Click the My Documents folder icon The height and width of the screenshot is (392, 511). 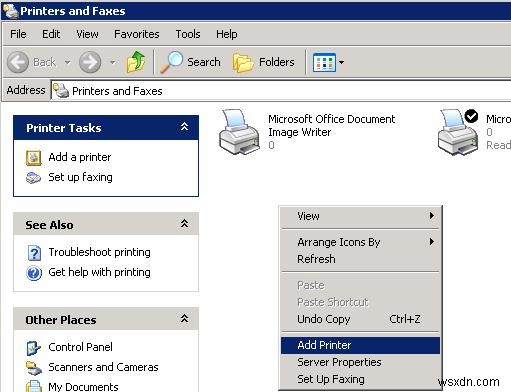tap(34, 386)
